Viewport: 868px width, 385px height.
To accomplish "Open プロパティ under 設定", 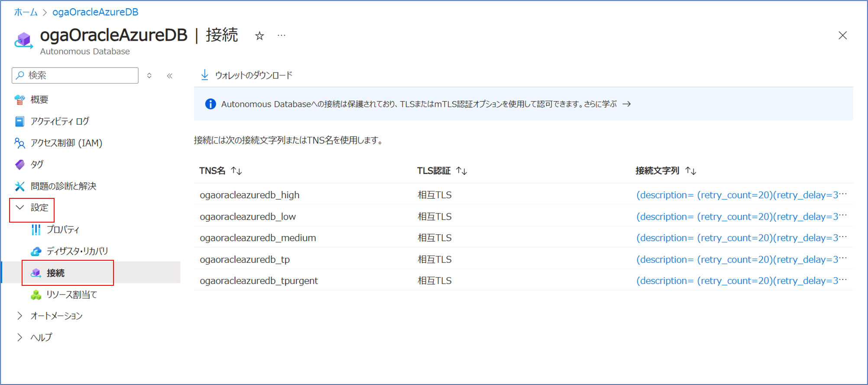I will click(x=63, y=230).
